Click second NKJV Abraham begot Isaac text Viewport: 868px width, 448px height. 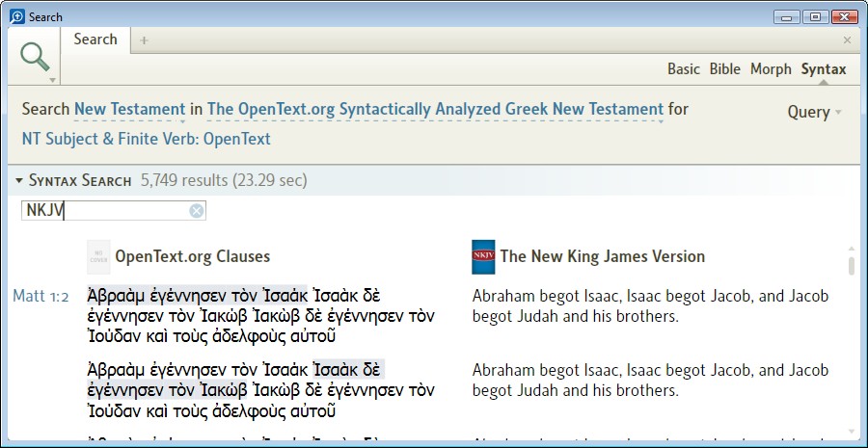point(650,380)
